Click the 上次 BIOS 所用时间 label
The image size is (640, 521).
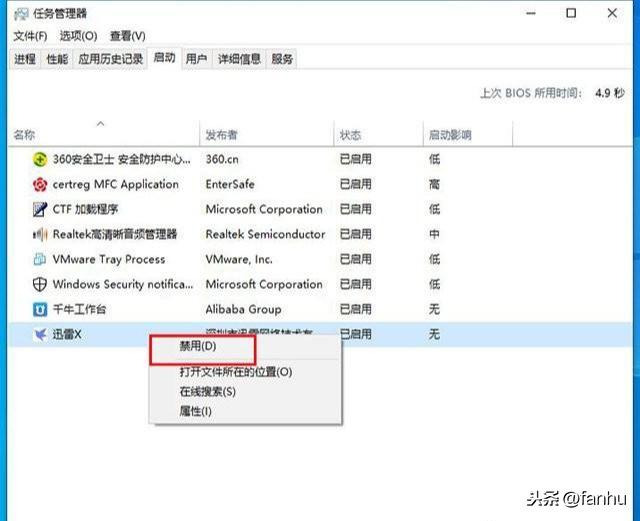(x=531, y=93)
